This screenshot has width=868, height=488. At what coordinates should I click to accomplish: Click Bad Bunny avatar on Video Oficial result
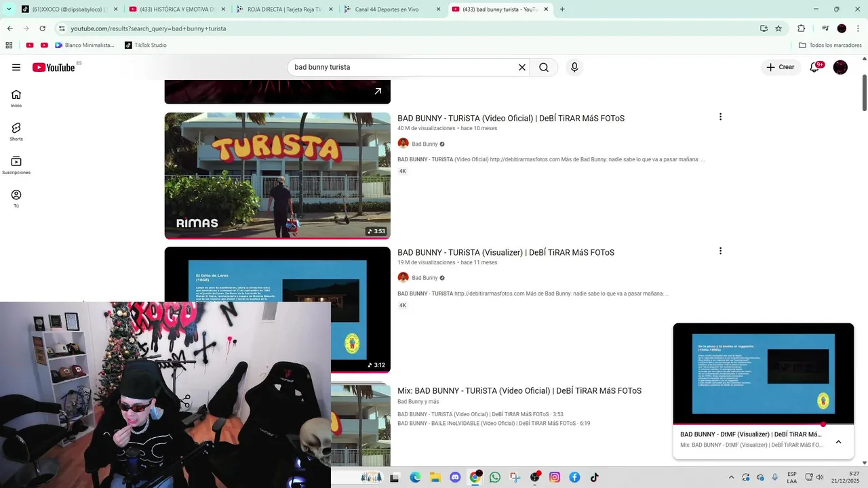coord(403,144)
